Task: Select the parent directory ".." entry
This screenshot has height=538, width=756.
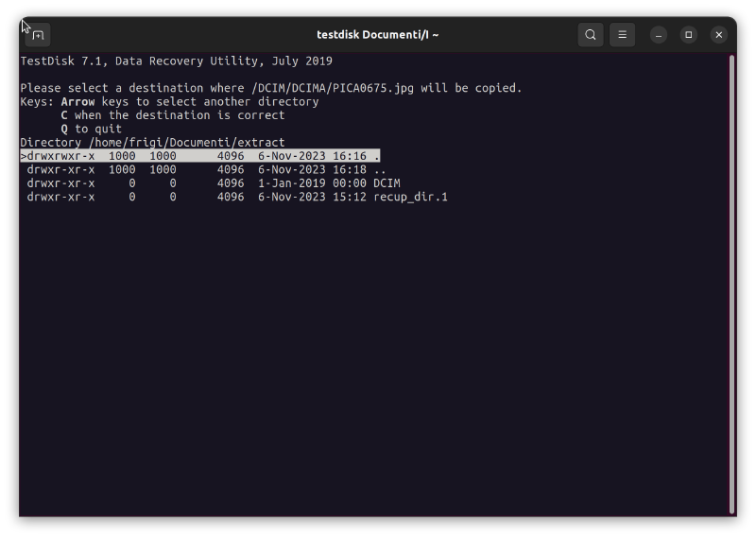Action: 379,170
